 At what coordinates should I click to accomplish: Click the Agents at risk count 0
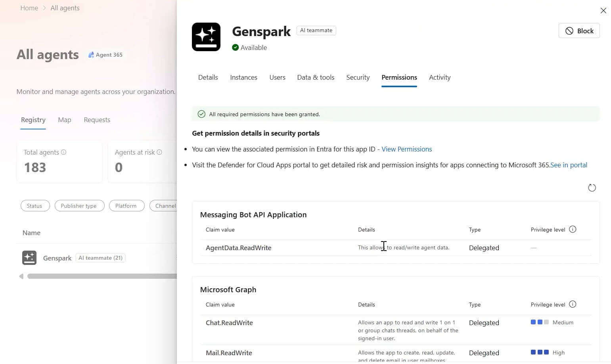tap(119, 168)
